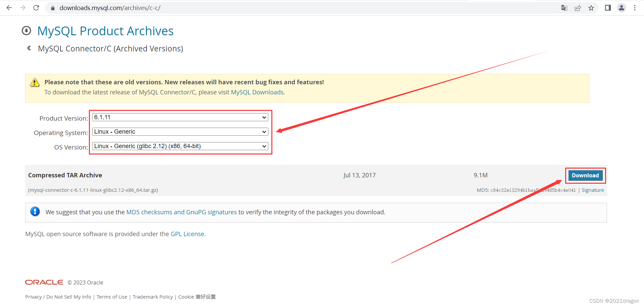The image size is (644, 307).
Task: Click the address bar URL downloads.mysql.com
Action: (x=110, y=8)
